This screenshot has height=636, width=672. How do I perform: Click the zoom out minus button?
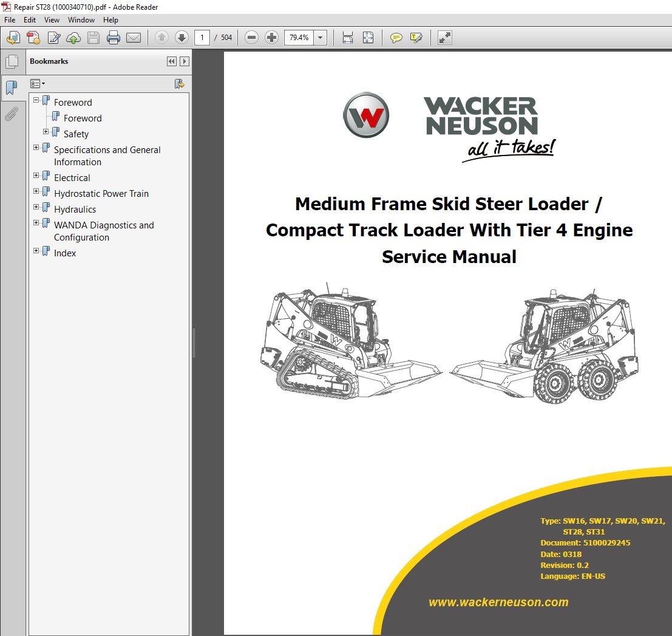click(252, 38)
